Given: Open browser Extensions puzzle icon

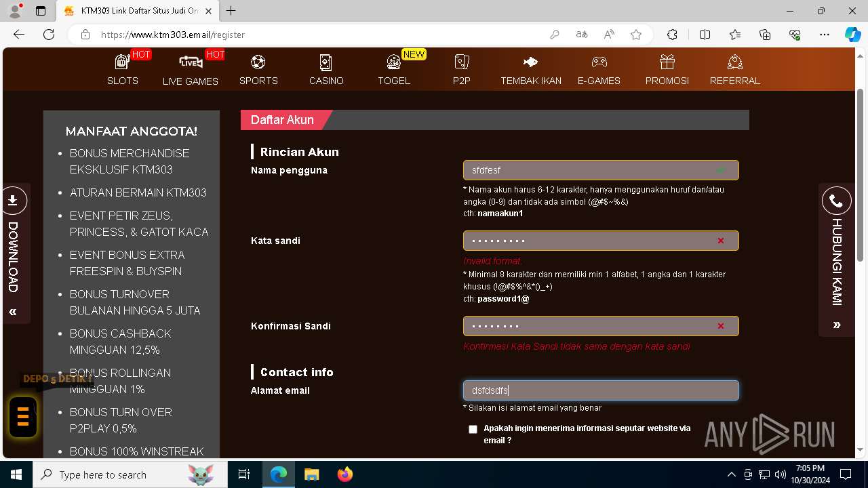Looking at the screenshot, I should (672, 35).
